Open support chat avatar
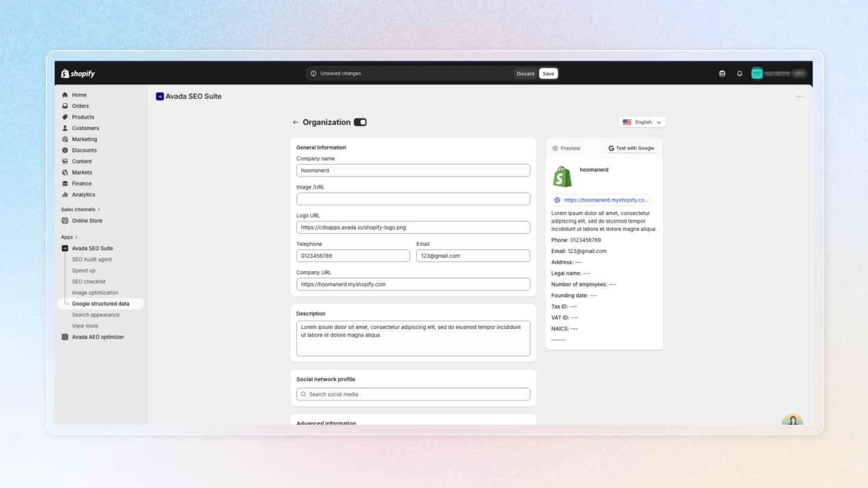 792,420
